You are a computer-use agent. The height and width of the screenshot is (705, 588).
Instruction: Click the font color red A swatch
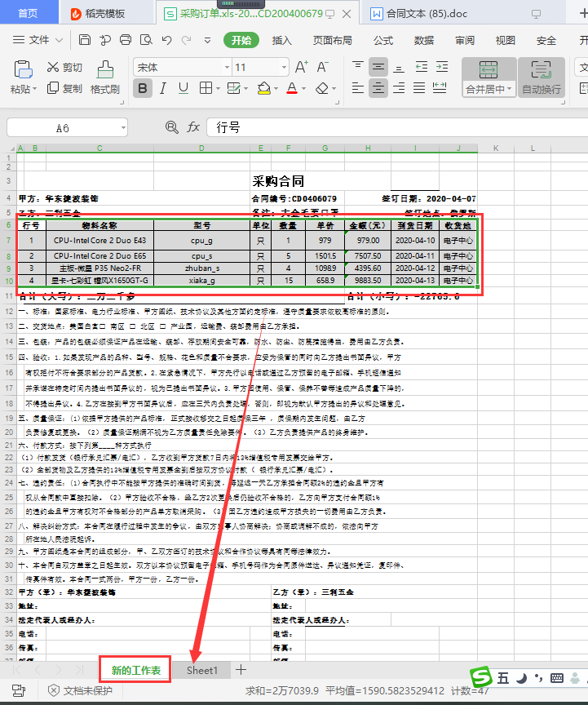coord(291,88)
